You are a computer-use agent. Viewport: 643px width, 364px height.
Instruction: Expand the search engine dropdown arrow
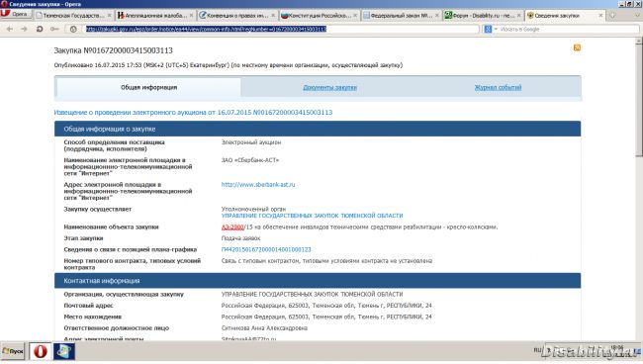tap(496, 29)
